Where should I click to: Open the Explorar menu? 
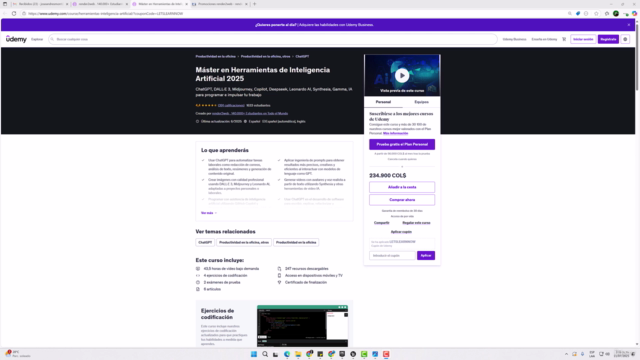click(x=37, y=39)
